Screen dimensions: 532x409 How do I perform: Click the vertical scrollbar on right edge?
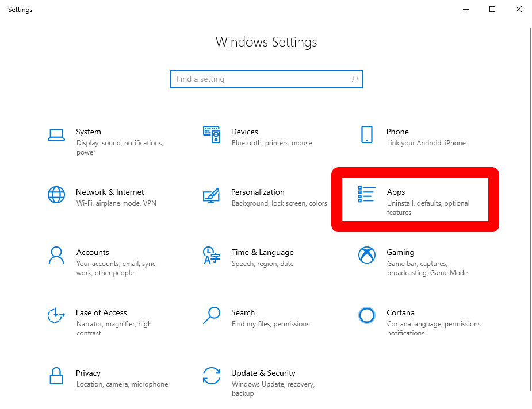coord(530,209)
